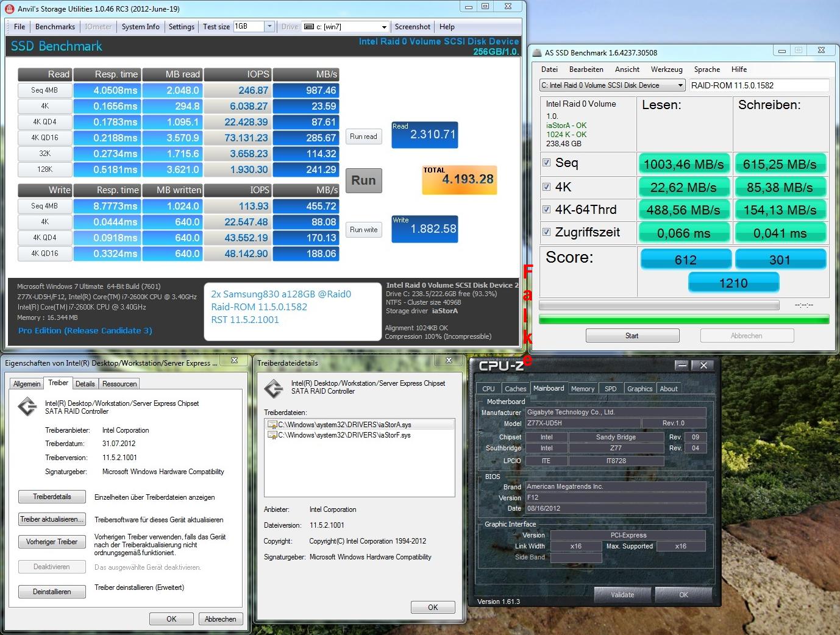840x635 pixels.
Task: Click the Treiberdetails button
Action: coord(52,497)
